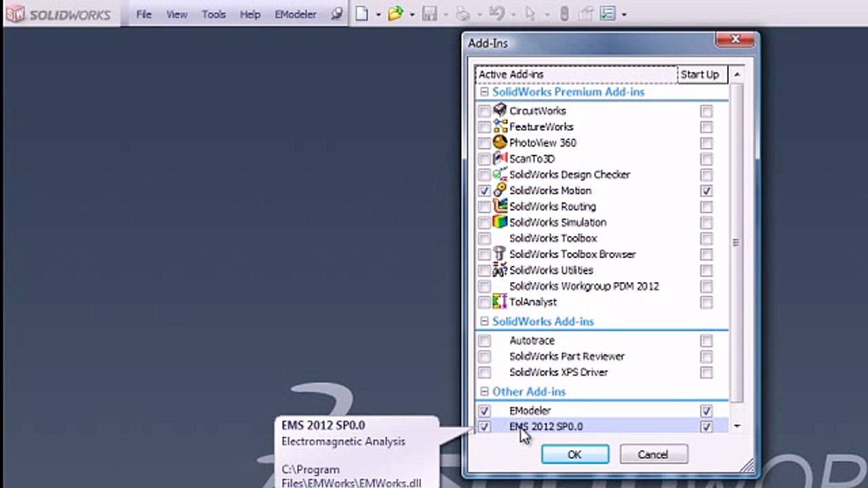Disable the SolidWorks Motion active checkbox
The width and height of the screenshot is (868, 488).
point(484,190)
